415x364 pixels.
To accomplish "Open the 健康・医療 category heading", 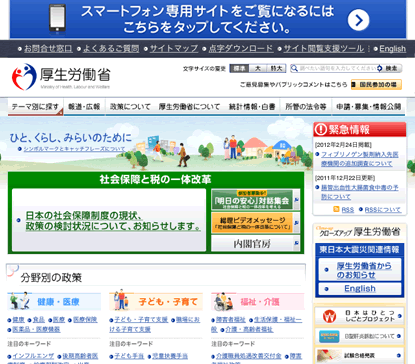I will pos(58,302).
